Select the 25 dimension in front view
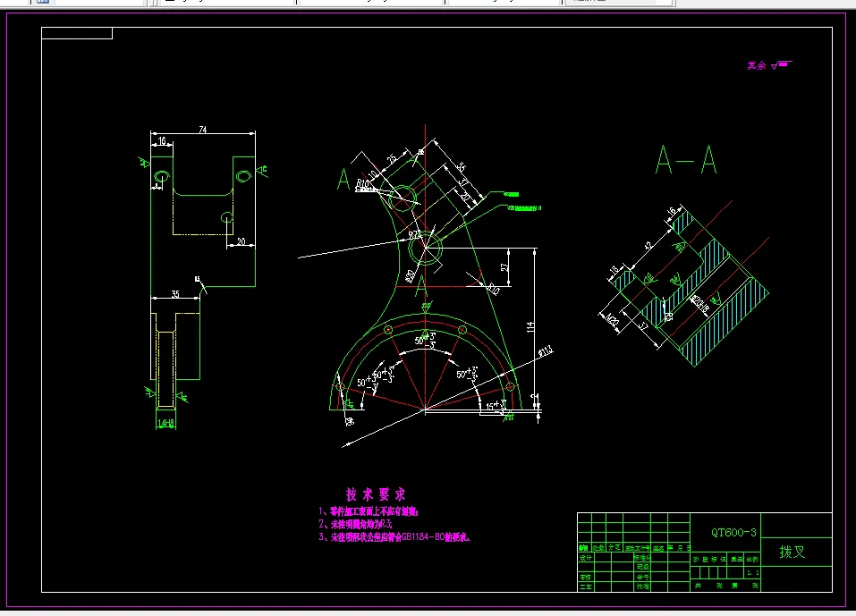The width and height of the screenshot is (856, 616). tap(392, 159)
